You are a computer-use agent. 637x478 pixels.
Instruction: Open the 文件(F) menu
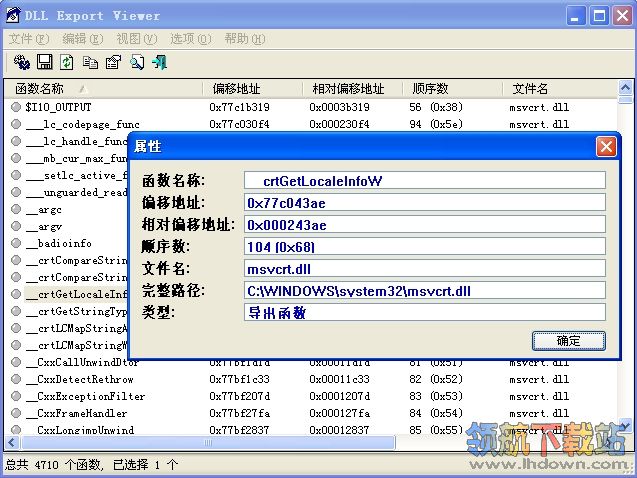29,39
